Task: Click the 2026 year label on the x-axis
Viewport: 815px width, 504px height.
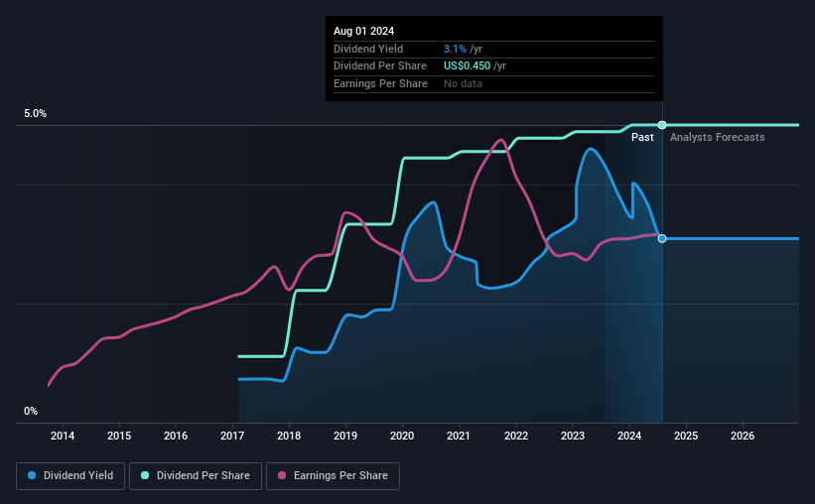Action: [743, 436]
